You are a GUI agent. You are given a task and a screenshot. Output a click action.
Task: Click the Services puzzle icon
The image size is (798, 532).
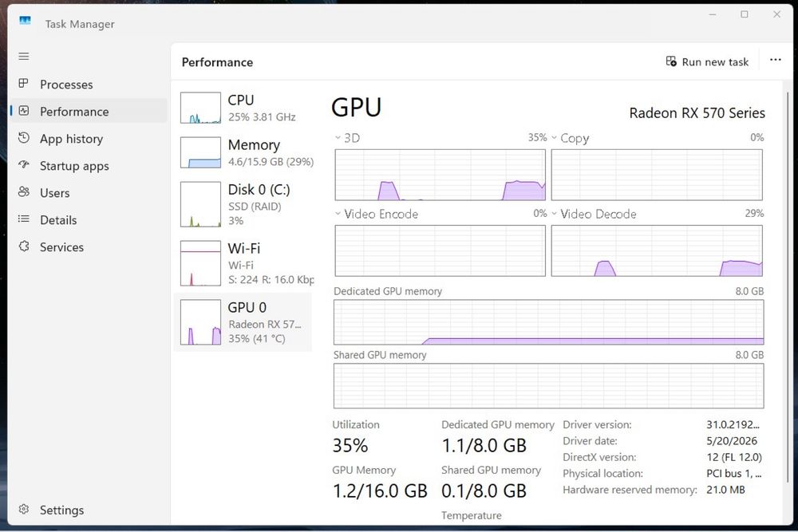click(x=23, y=246)
